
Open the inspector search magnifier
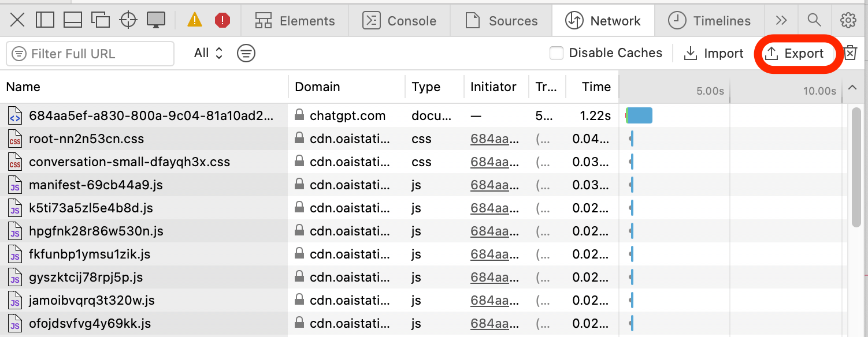(x=814, y=20)
